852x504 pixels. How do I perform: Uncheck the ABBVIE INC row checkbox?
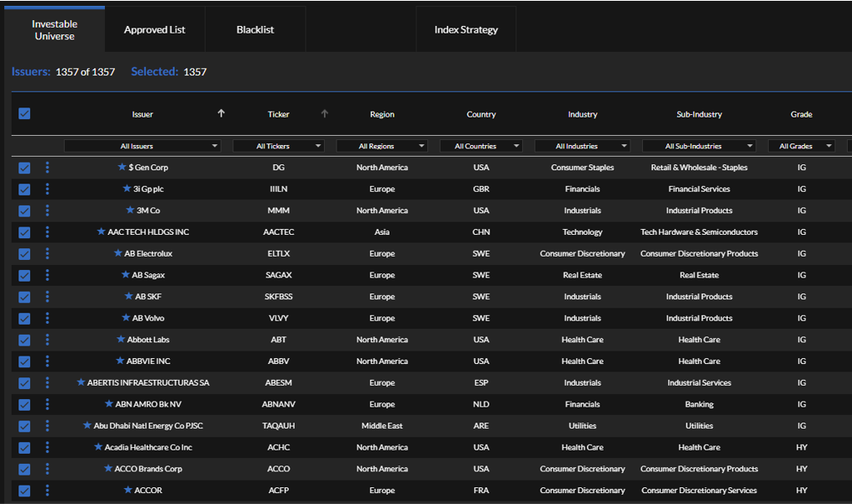coord(24,361)
